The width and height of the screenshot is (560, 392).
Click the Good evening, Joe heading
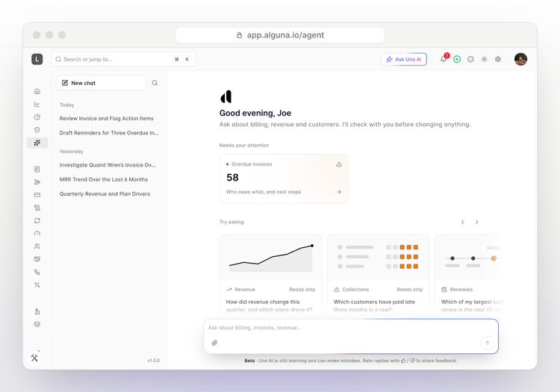click(255, 113)
